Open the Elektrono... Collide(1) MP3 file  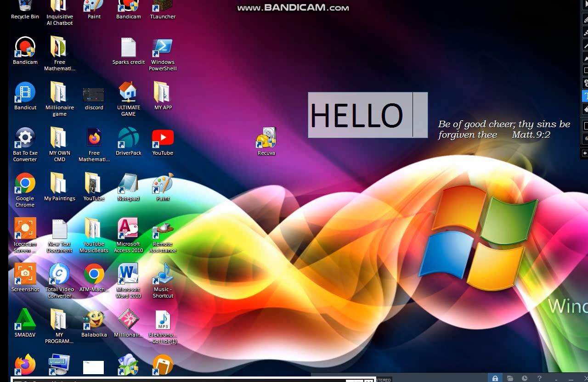tap(163, 326)
